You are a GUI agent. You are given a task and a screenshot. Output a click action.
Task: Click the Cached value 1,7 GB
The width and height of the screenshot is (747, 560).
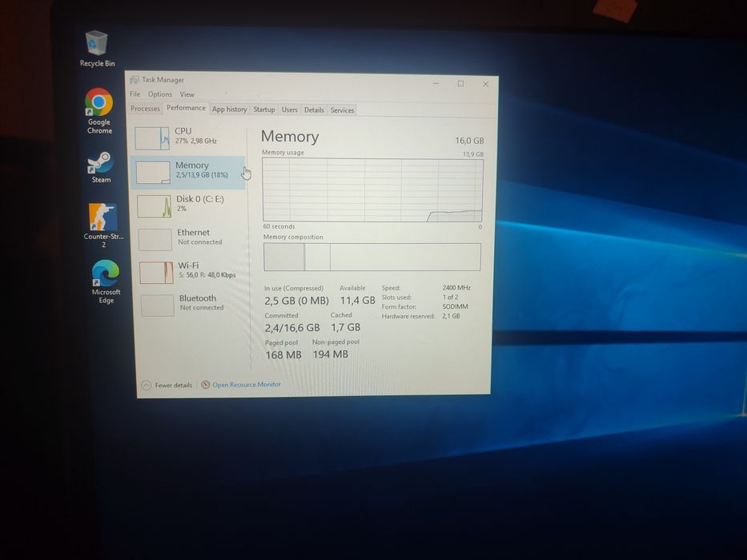[346, 327]
